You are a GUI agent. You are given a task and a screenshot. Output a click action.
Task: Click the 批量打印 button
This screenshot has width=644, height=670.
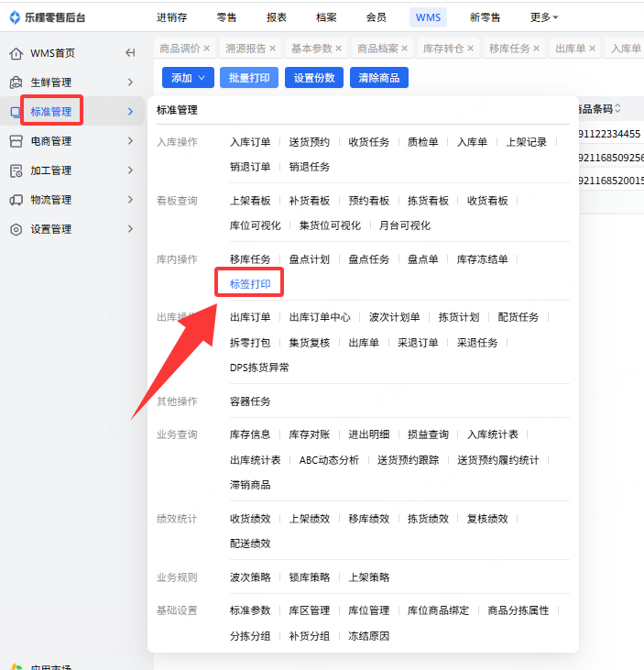tap(249, 78)
